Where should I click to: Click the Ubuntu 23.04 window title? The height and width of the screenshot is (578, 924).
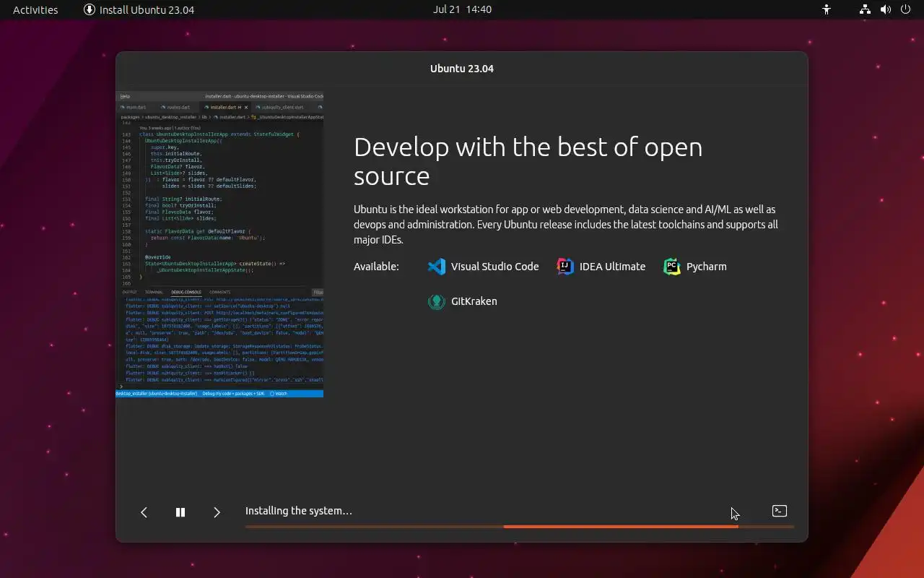(x=462, y=69)
